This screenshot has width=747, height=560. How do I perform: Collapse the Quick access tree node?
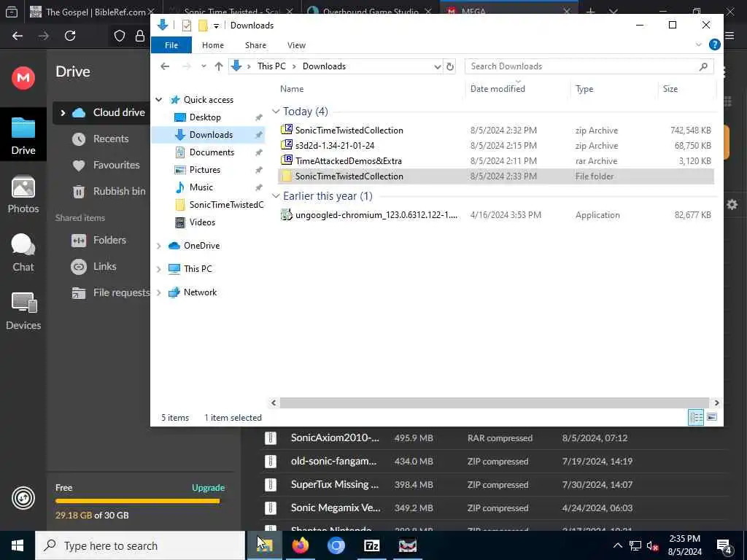click(158, 99)
